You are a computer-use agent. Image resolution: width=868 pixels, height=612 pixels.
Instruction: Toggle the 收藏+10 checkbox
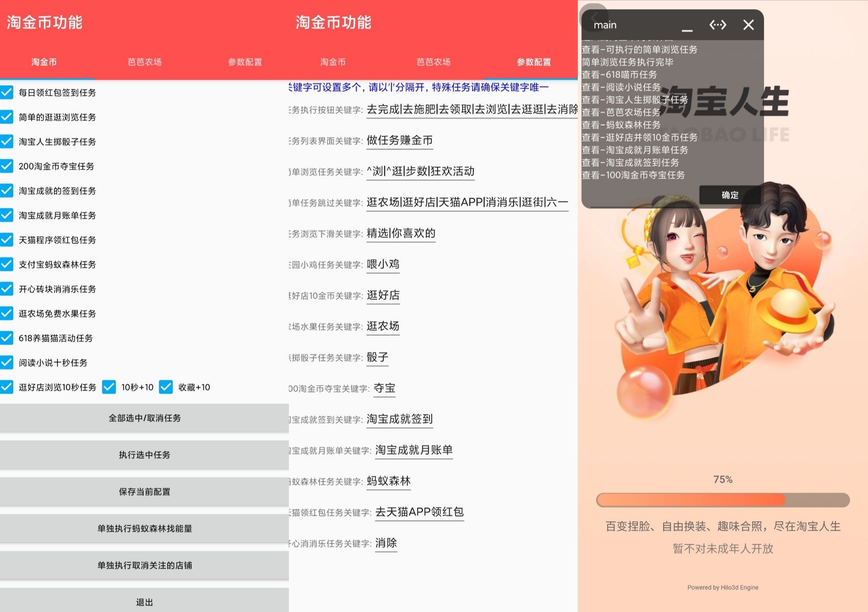166,387
